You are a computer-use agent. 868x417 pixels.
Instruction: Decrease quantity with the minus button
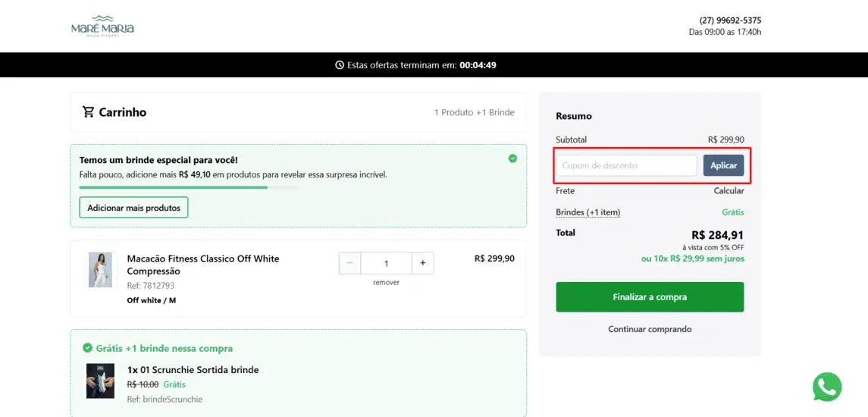pyautogui.click(x=349, y=263)
